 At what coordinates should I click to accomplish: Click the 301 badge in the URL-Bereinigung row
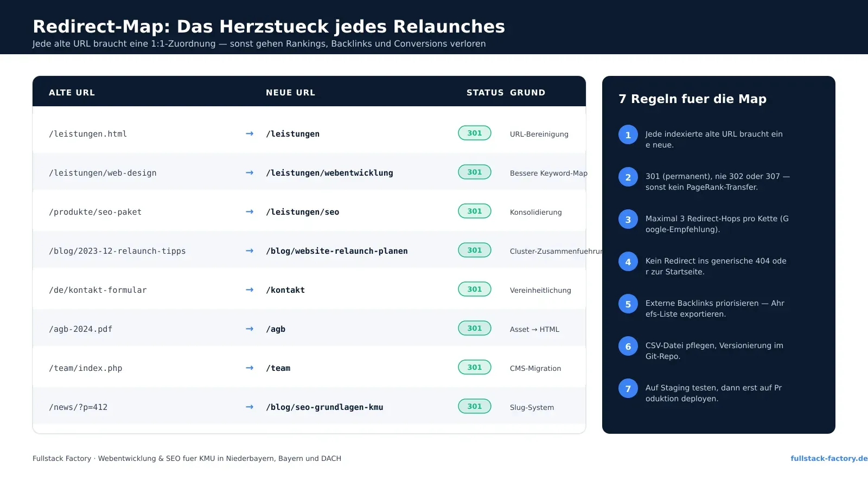coord(475,133)
